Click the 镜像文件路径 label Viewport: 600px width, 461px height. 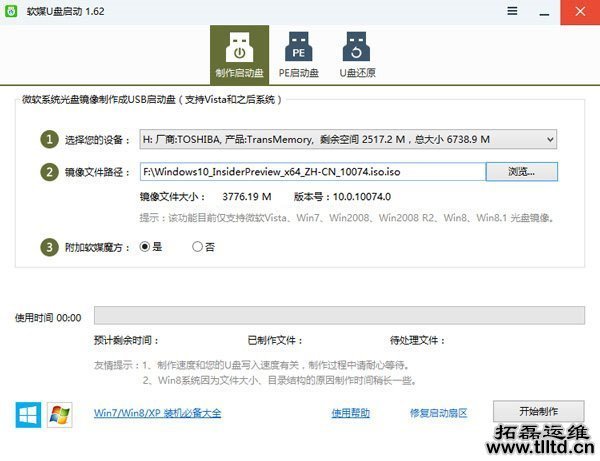point(97,172)
